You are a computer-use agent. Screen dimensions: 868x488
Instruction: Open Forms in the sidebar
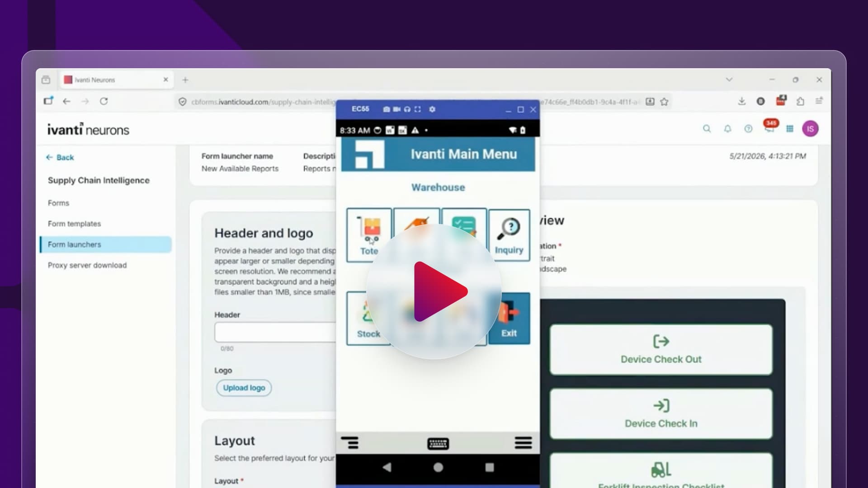coord(59,203)
